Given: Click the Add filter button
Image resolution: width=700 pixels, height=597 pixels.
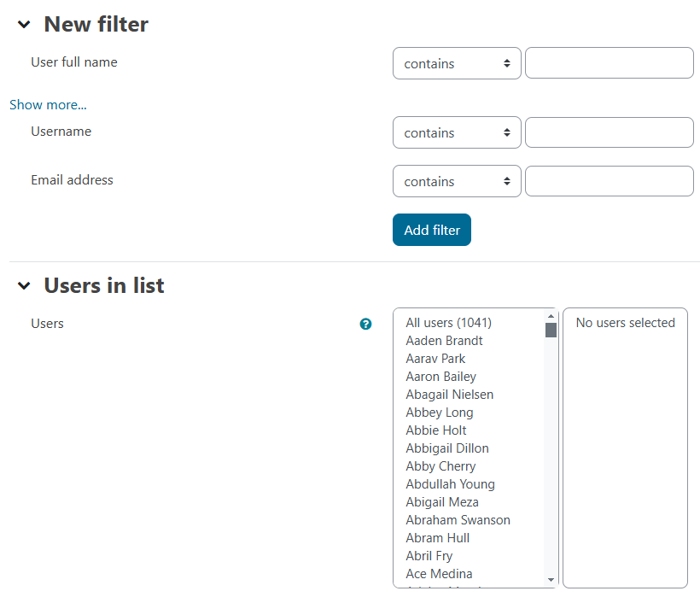Looking at the screenshot, I should [x=432, y=230].
